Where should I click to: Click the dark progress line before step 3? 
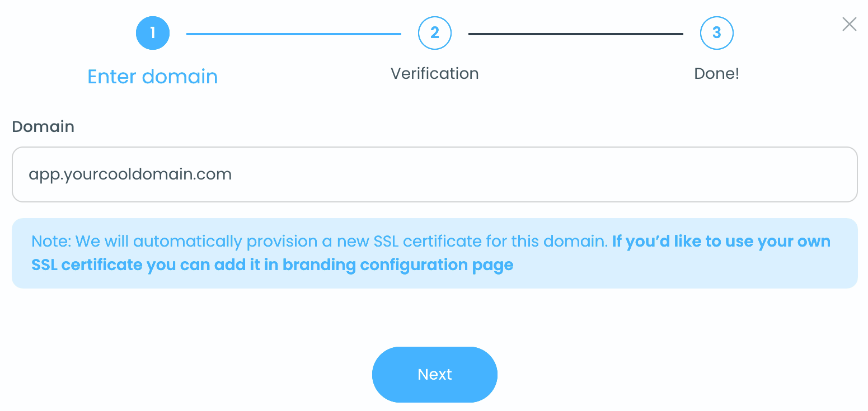576,33
